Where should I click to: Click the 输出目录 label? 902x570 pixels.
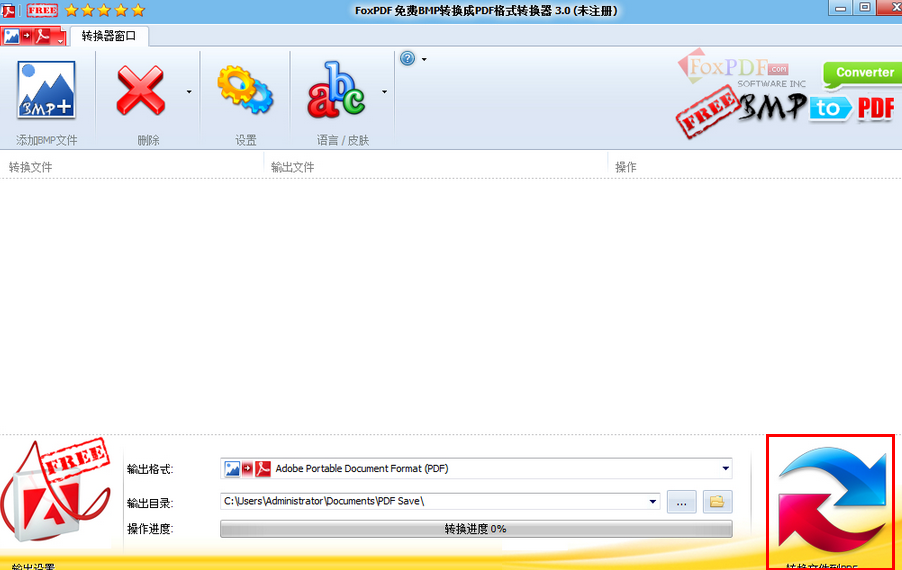pyautogui.click(x=150, y=503)
